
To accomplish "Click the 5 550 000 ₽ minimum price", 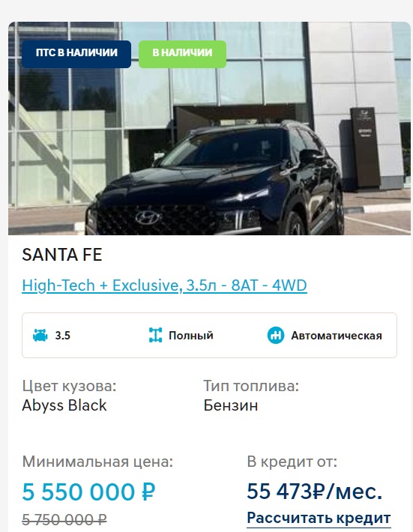I will pos(89,492).
